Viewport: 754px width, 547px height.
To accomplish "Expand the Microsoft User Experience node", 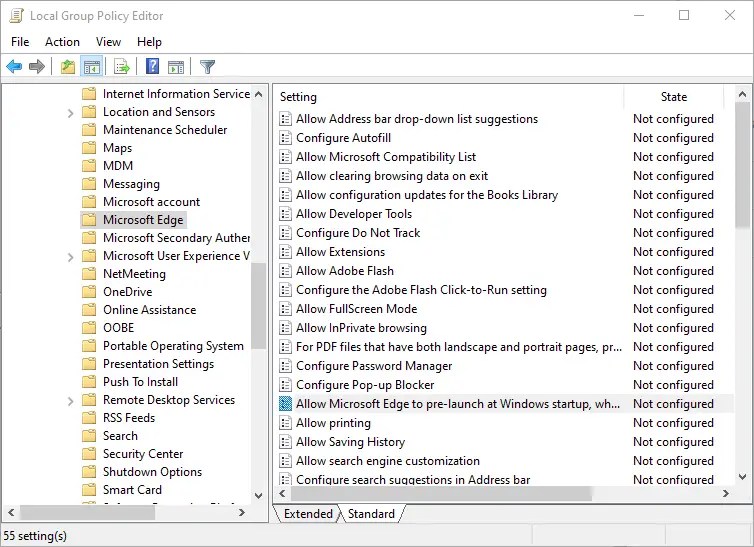I will 70,257.
